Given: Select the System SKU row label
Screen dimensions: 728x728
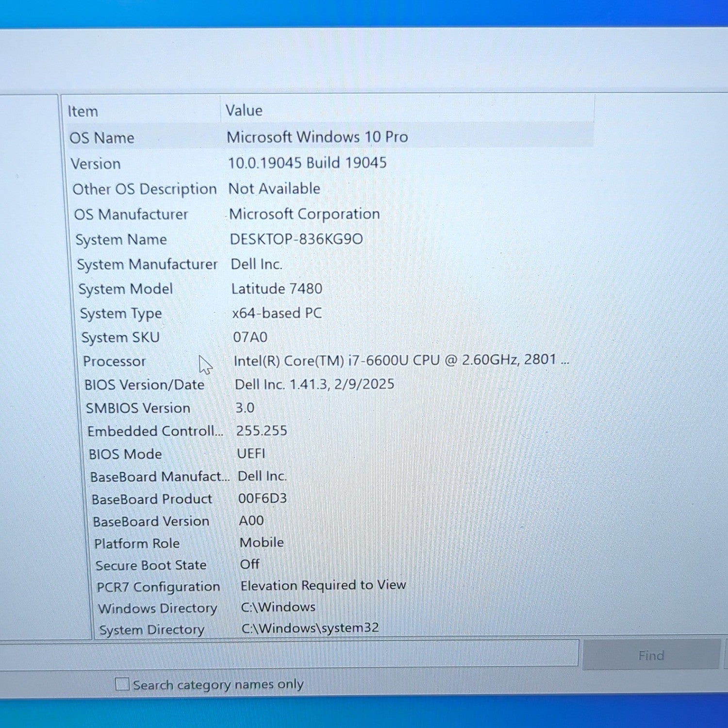Looking at the screenshot, I should tap(120, 337).
